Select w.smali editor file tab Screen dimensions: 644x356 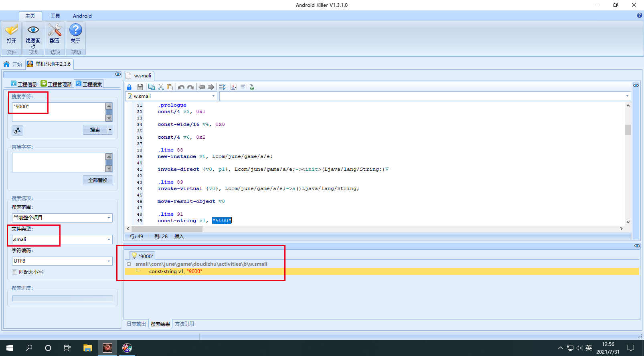pos(139,76)
